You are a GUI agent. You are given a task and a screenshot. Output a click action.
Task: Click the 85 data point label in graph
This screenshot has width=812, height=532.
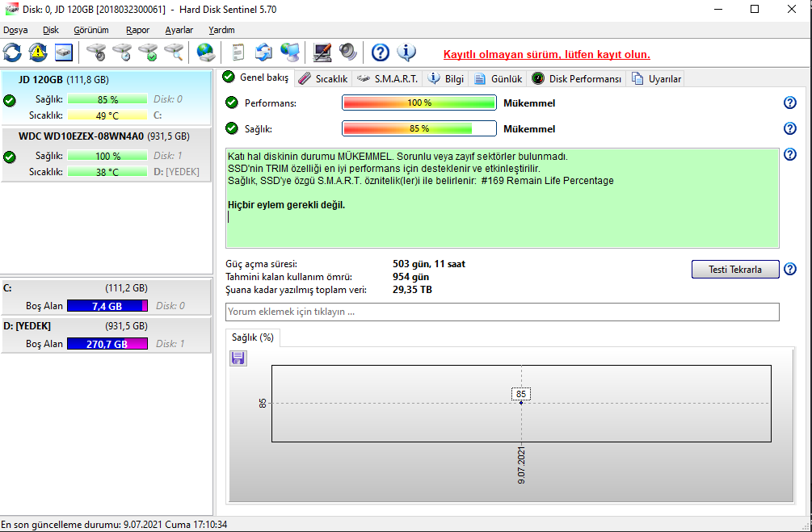(x=521, y=394)
